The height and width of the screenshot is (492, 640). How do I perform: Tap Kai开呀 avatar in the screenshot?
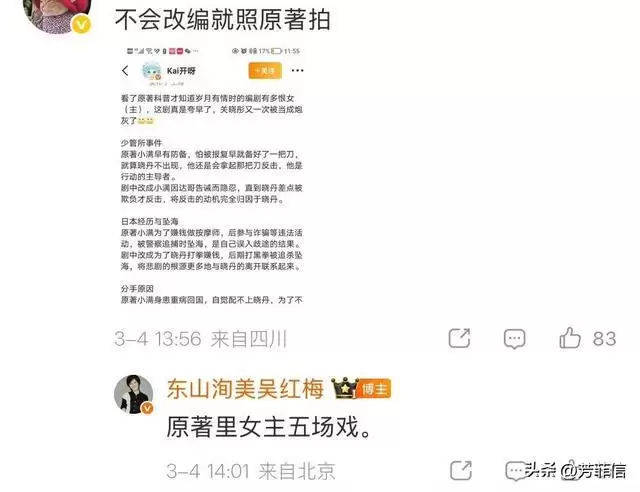[x=151, y=71]
